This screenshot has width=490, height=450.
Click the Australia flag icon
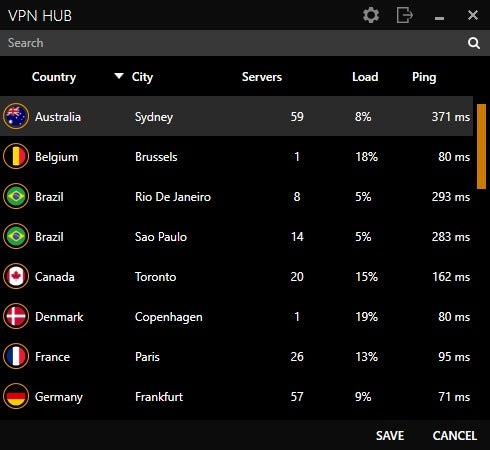click(x=16, y=116)
